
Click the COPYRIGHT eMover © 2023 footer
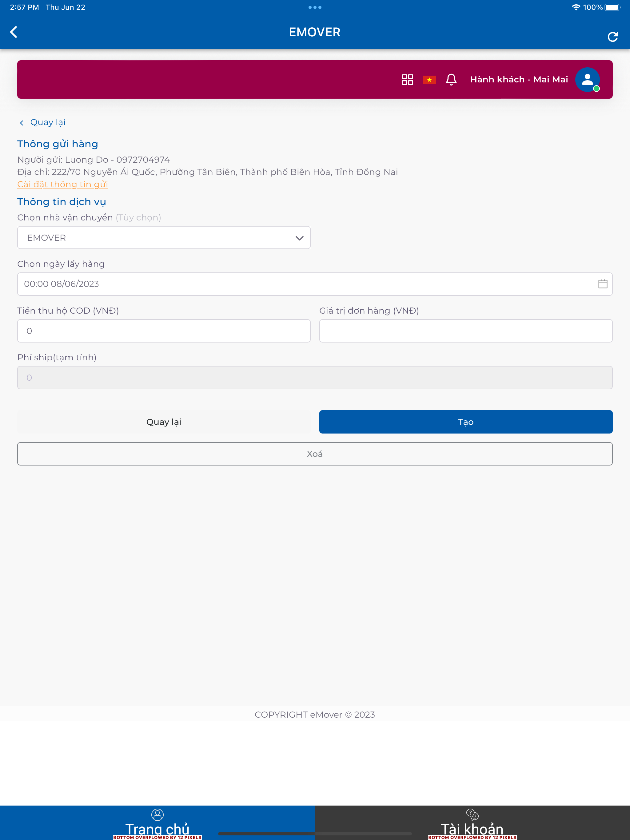[x=315, y=714]
